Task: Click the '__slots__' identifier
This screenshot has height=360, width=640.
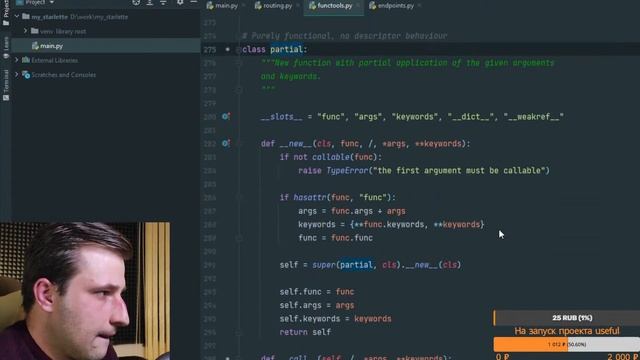Action: (282, 117)
